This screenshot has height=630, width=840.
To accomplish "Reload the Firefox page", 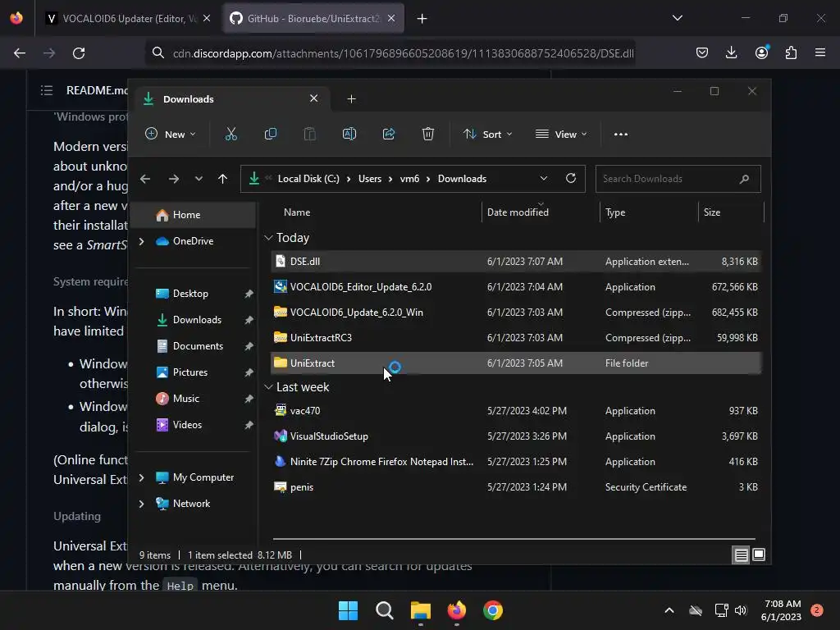I will (79, 53).
